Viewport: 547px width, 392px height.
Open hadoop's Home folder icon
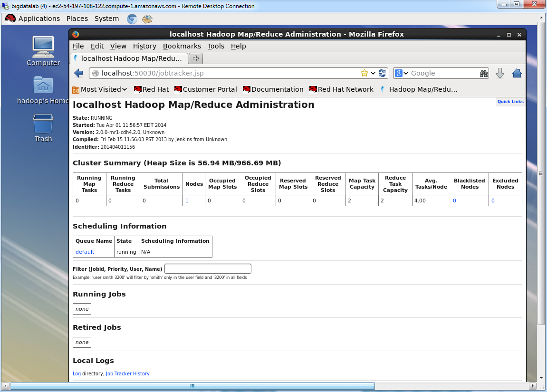click(43, 89)
